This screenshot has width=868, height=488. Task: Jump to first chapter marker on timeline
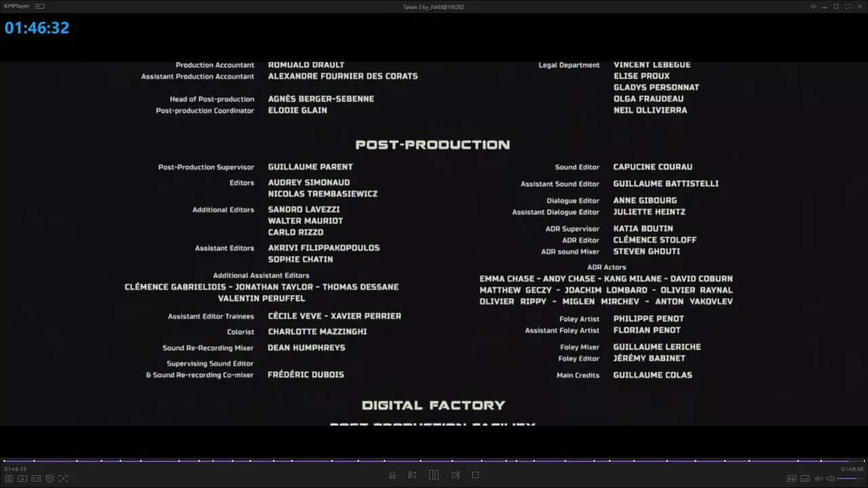(x=4, y=461)
